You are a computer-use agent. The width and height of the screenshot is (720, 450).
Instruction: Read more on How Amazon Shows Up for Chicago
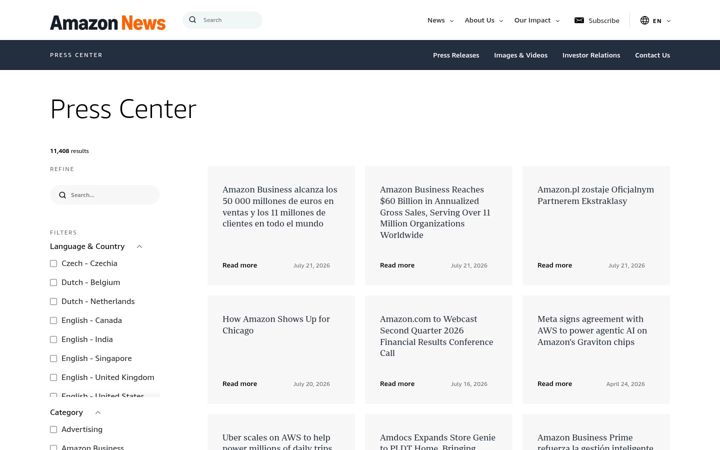[240, 384]
